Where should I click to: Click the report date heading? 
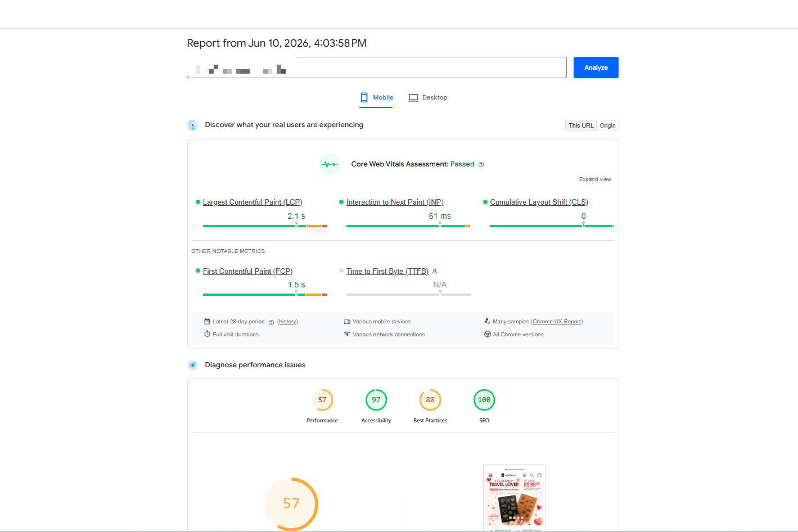point(277,43)
